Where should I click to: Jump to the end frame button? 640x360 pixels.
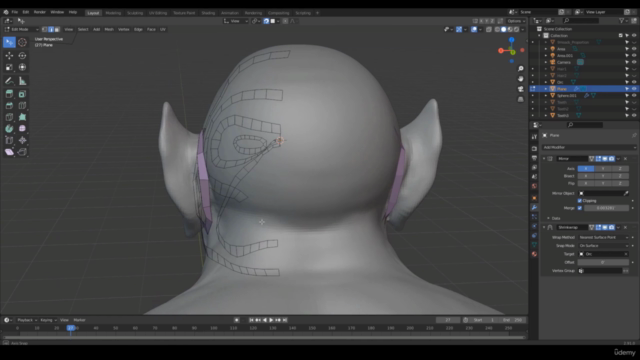click(285, 320)
